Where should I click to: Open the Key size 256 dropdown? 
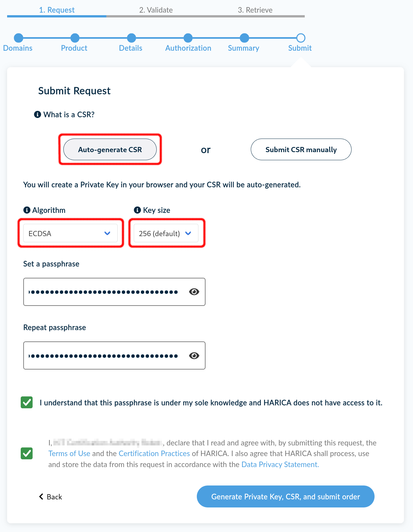click(166, 233)
